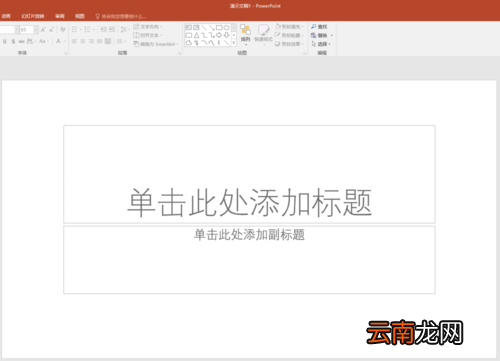This screenshot has width=500, height=361.
Task: Toggle underline formatting (U)
Action: click(5, 41)
